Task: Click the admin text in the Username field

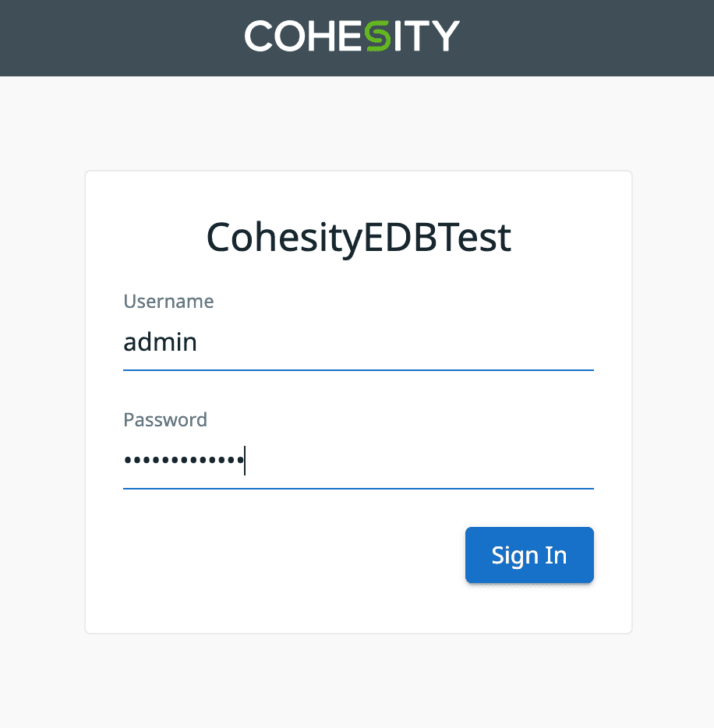Action: [160, 341]
